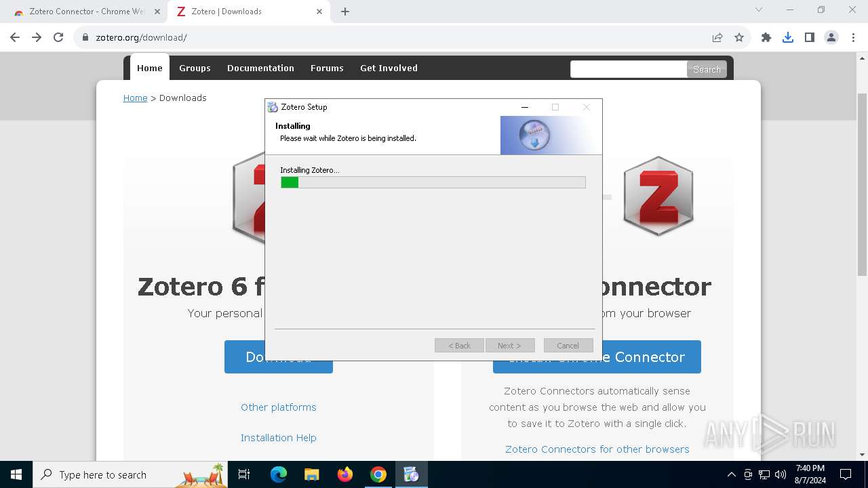Launch Firefox from the taskbar
This screenshot has width=868, height=488.
(x=345, y=474)
